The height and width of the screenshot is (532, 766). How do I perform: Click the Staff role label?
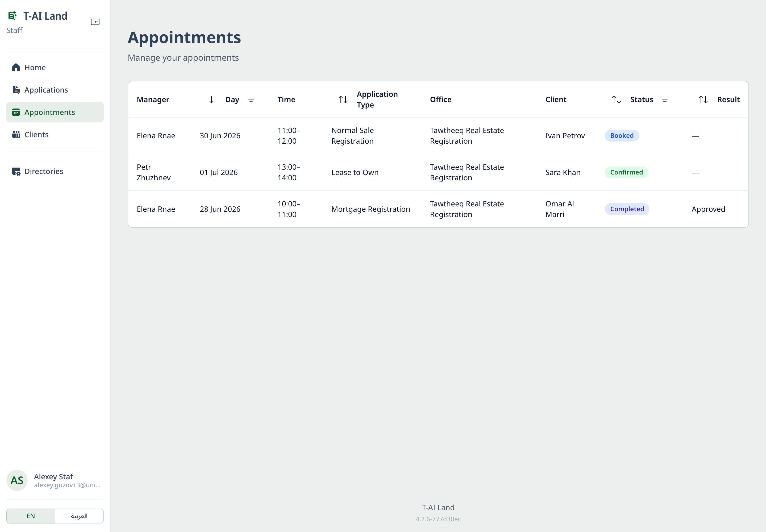[x=14, y=30]
